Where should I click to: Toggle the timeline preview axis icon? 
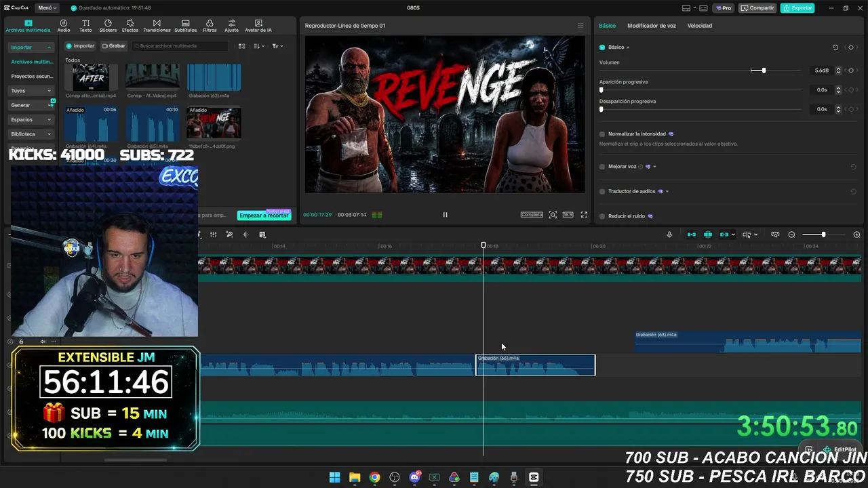775,235
